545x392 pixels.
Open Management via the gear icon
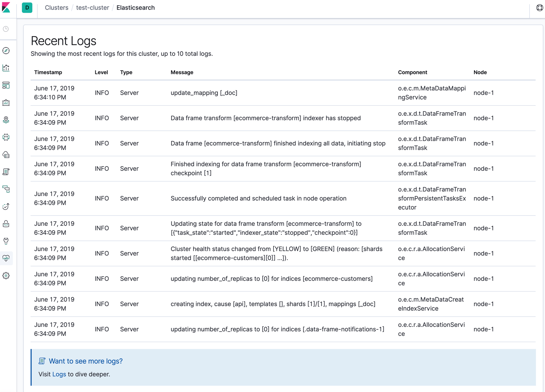pos(6,276)
